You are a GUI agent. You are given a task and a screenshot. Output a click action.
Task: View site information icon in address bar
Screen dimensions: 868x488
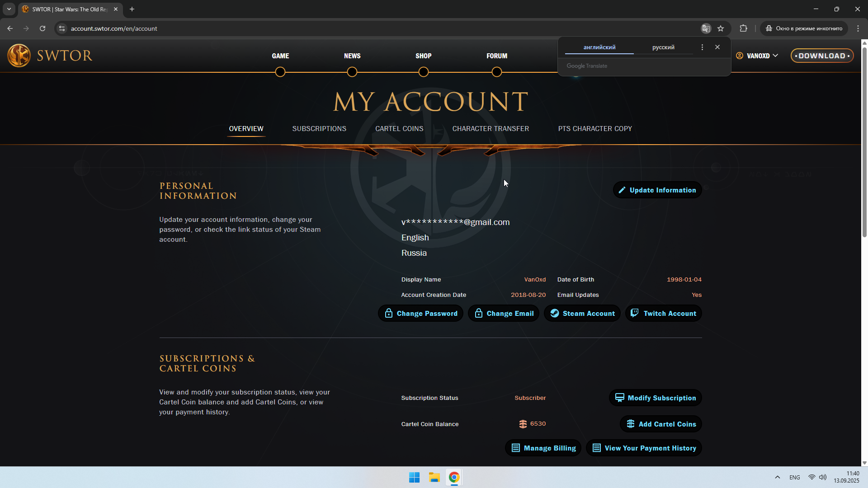coord(62,28)
